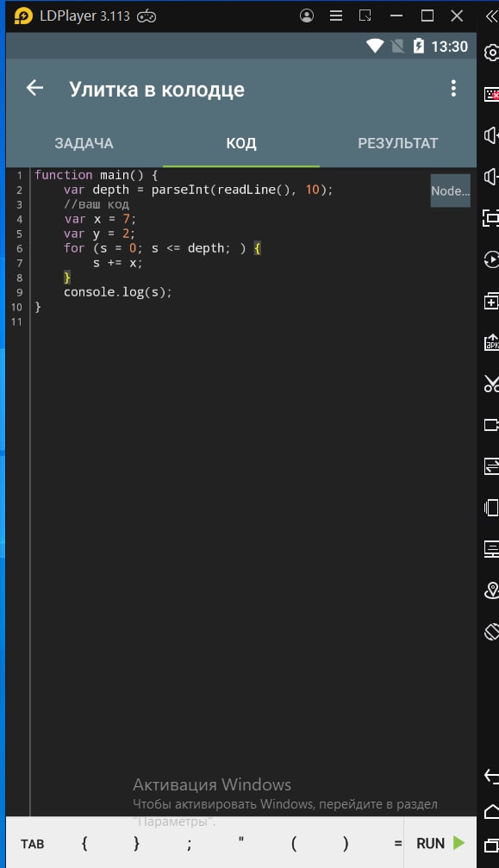
Task: Place cursor on 'function main() {' line
Action: tap(97, 175)
